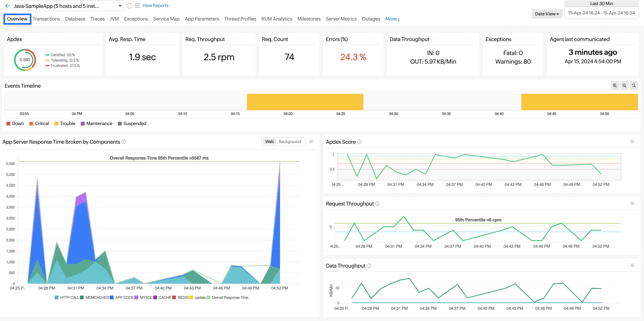This screenshot has height=321, width=644.
Task: Toggle MYSQL legend color swatch
Action: [136, 297]
